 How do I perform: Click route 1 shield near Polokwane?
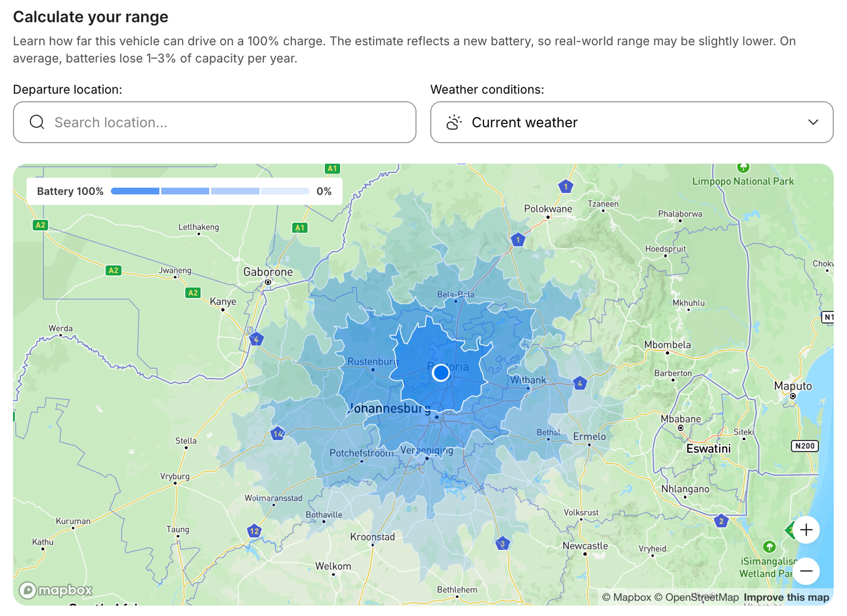(x=565, y=186)
